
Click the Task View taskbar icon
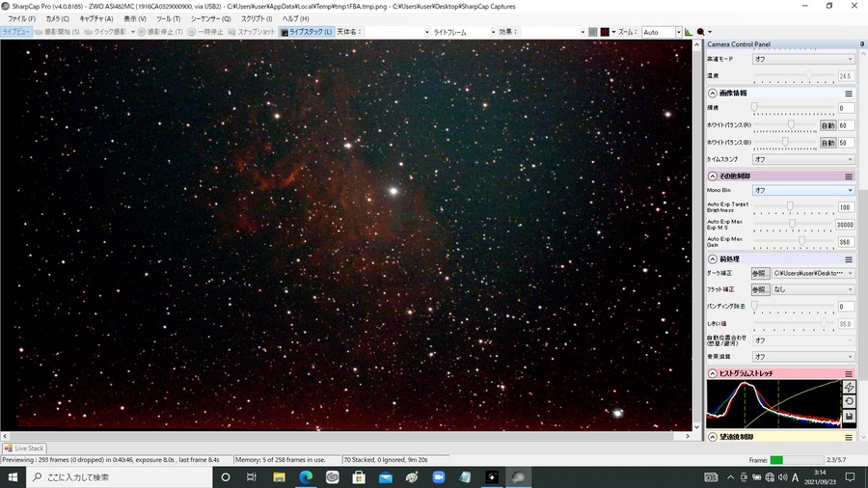pos(252,477)
